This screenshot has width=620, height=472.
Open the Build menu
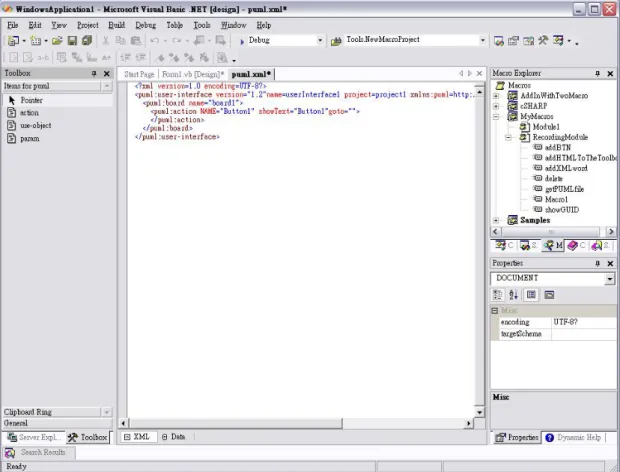tap(117, 25)
